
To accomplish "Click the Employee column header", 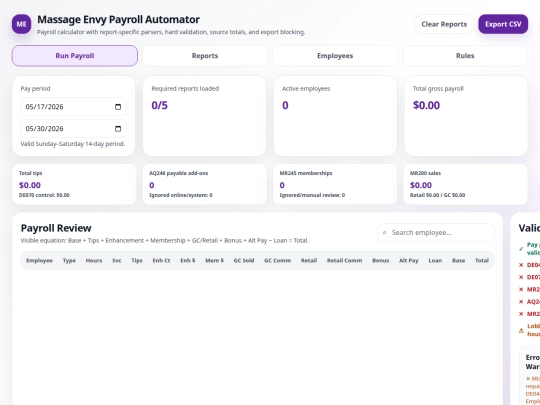I will pyautogui.click(x=39, y=261).
